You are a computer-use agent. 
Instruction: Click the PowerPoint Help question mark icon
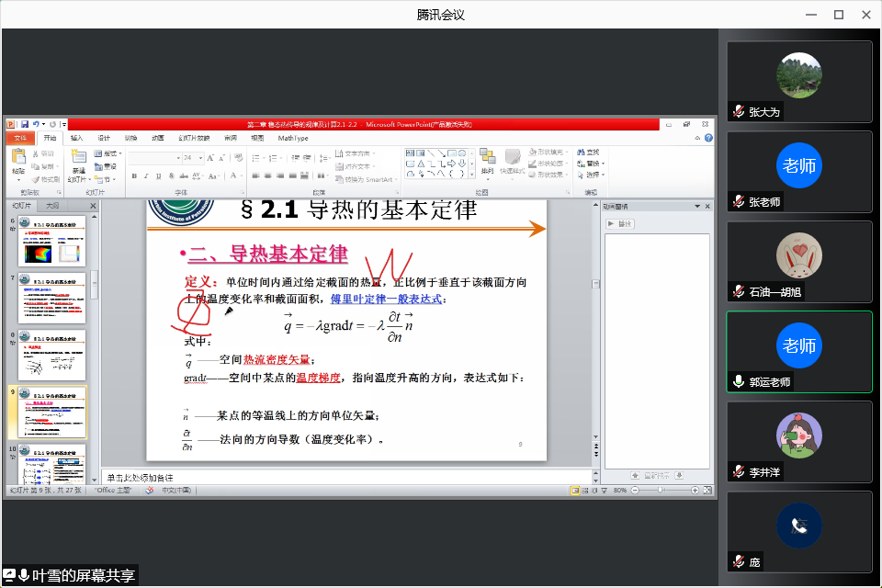coord(708,138)
